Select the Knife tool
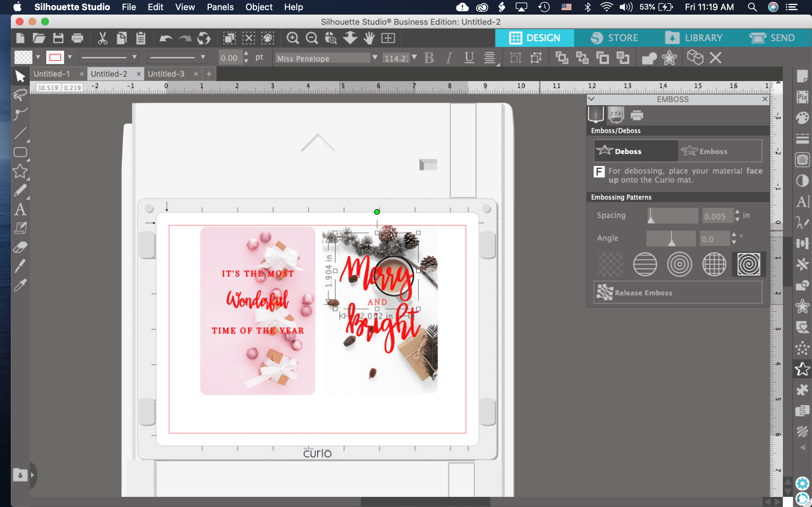 click(20, 266)
